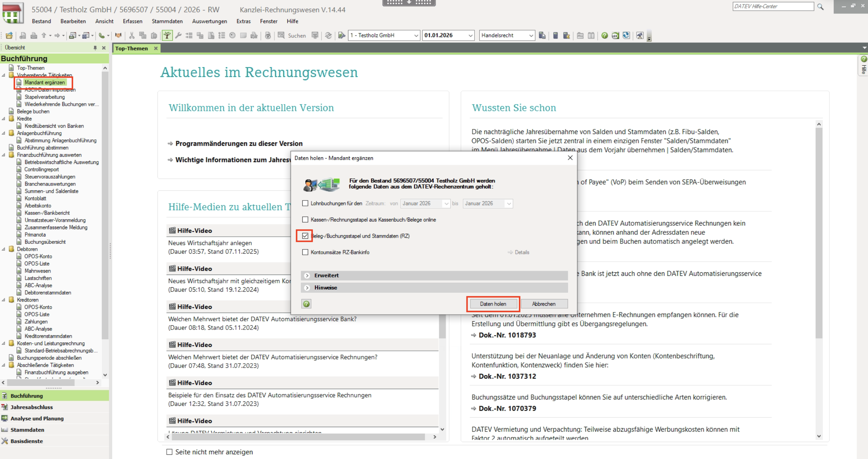Image resolution: width=868 pixels, height=459 pixels.
Task: Select Mandant ergänzen in the tree
Action: pyautogui.click(x=45, y=83)
